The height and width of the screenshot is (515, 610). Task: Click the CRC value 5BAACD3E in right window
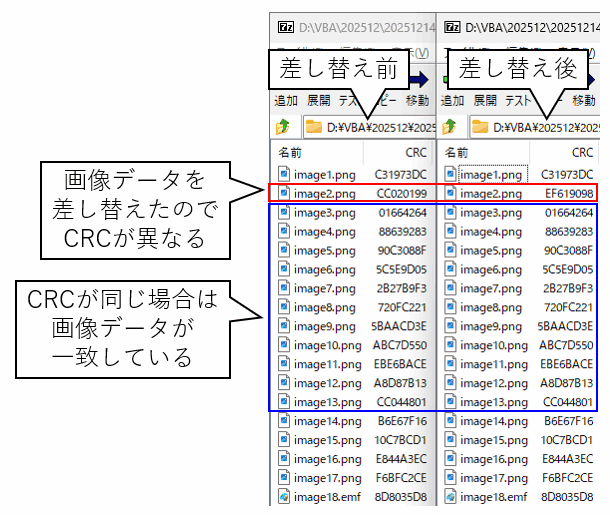[x=565, y=326]
